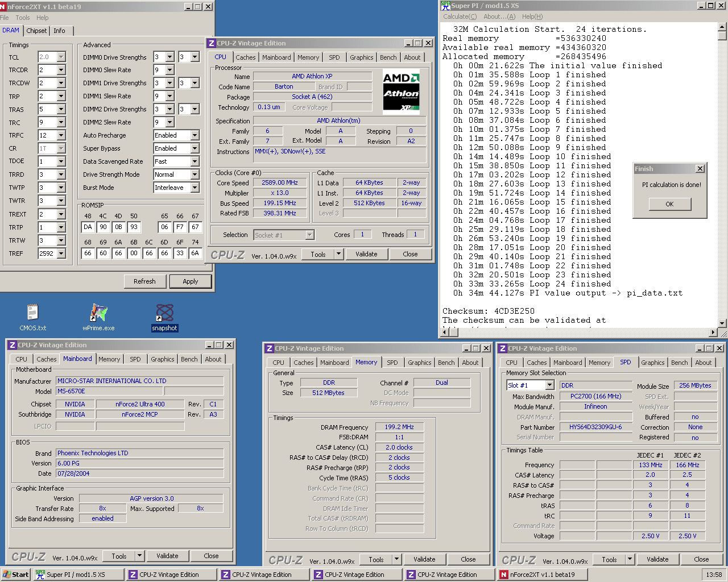Open Super Bypass dropdown
Screen dimensions: 728x582
pos(195,148)
